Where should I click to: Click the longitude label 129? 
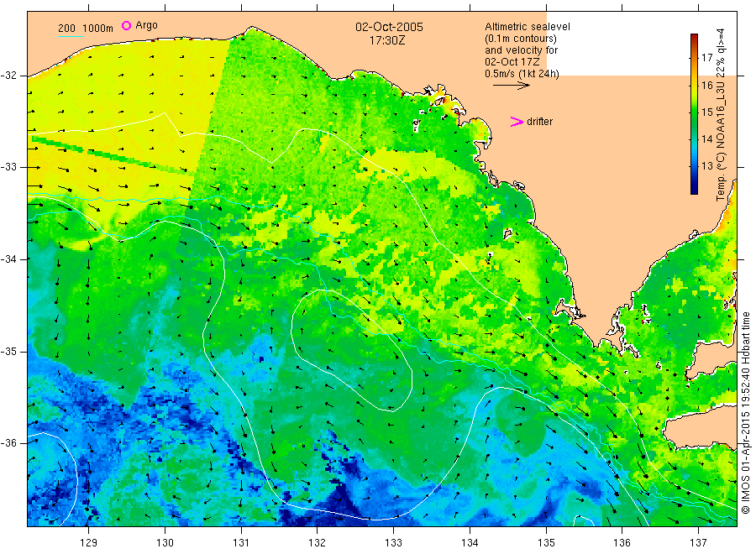pos(89,543)
